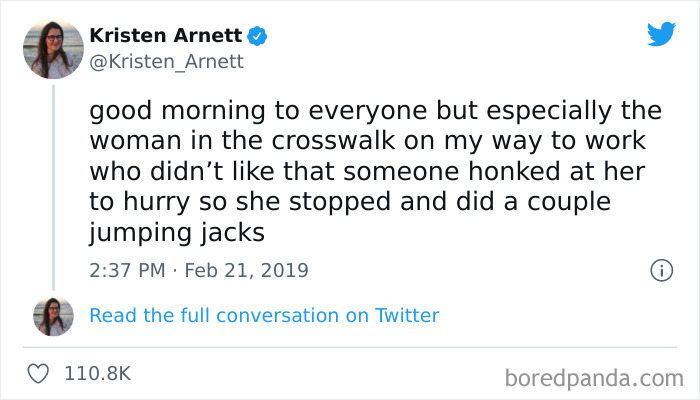This screenshot has height=400, width=700.
Task: Click the 2:37 PM time
Action: click(x=127, y=270)
